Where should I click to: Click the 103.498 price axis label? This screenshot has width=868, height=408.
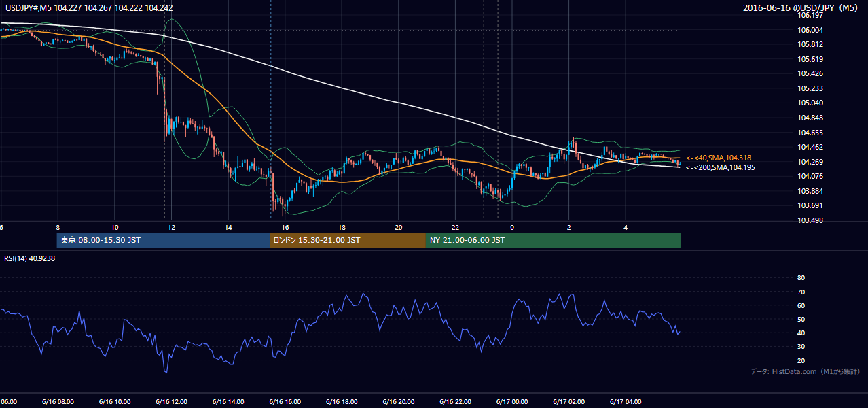(x=810, y=221)
